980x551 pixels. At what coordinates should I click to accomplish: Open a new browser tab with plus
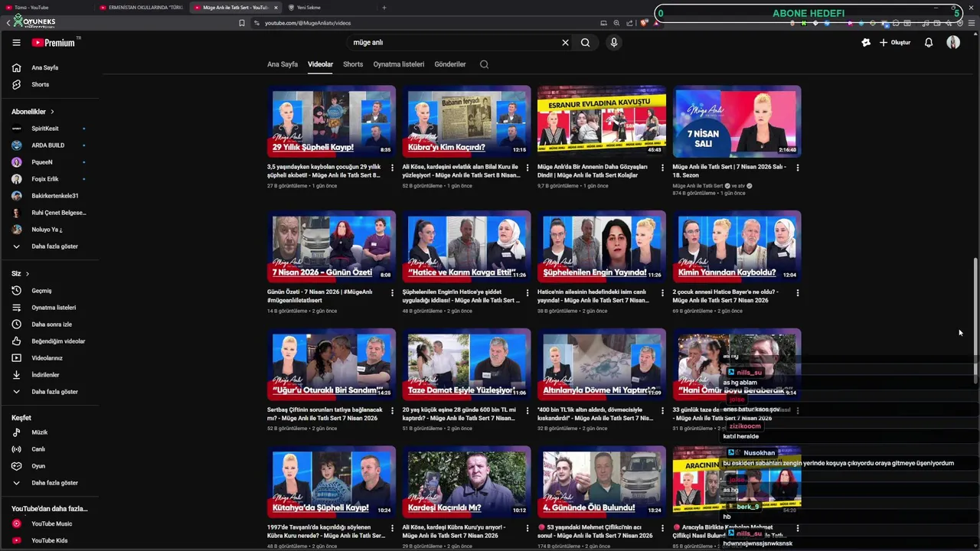[x=384, y=8]
